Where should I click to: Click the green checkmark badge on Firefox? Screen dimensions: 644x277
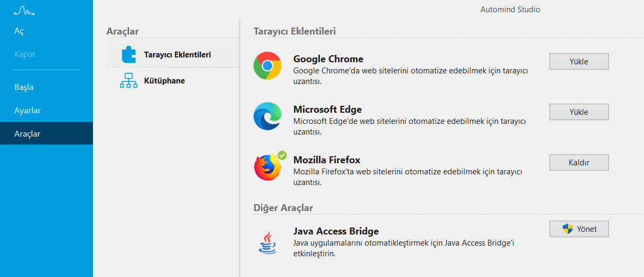click(282, 155)
